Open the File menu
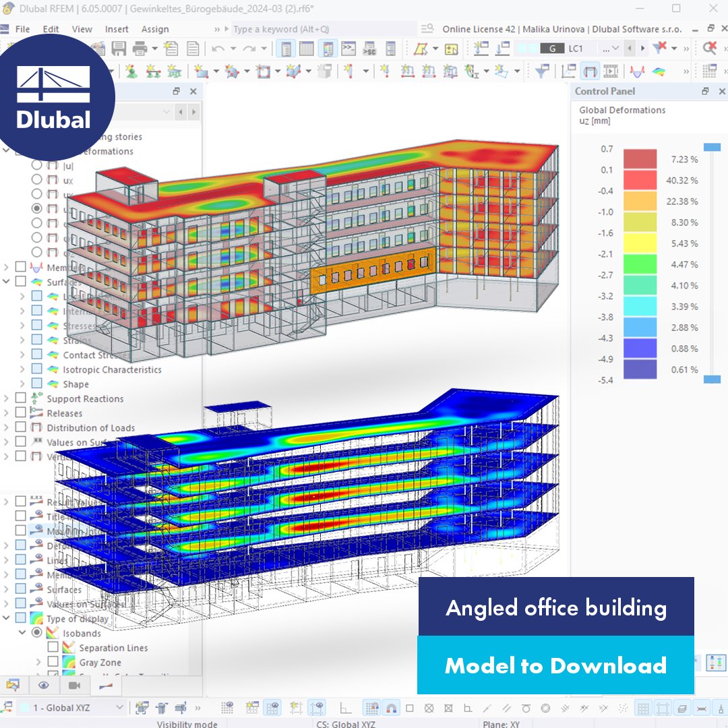 [x=22, y=29]
